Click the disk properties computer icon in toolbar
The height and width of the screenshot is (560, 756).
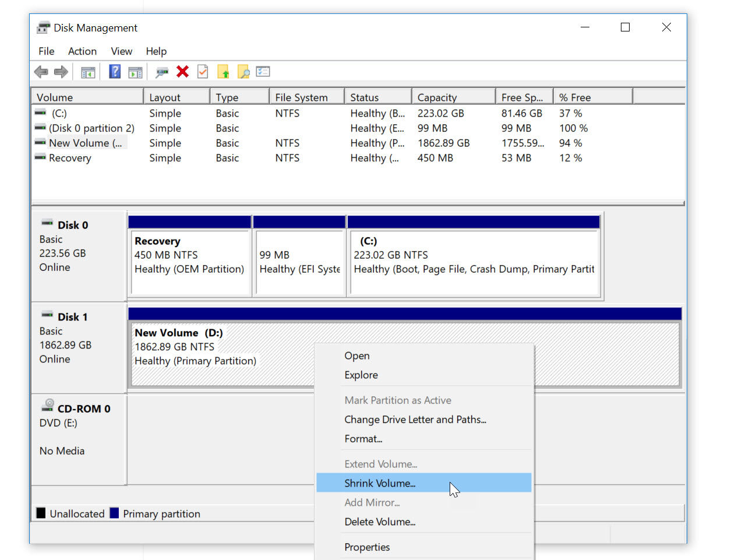click(x=162, y=71)
